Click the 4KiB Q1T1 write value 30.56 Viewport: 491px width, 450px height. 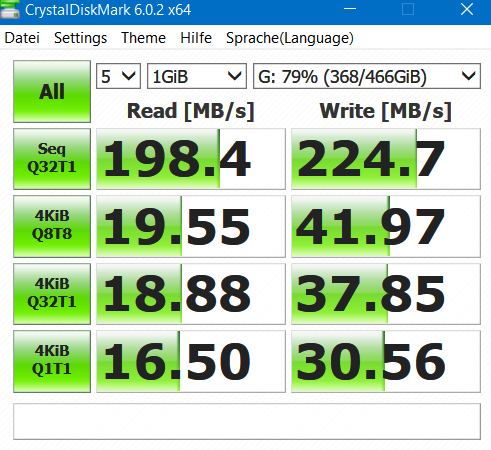click(386, 361)
